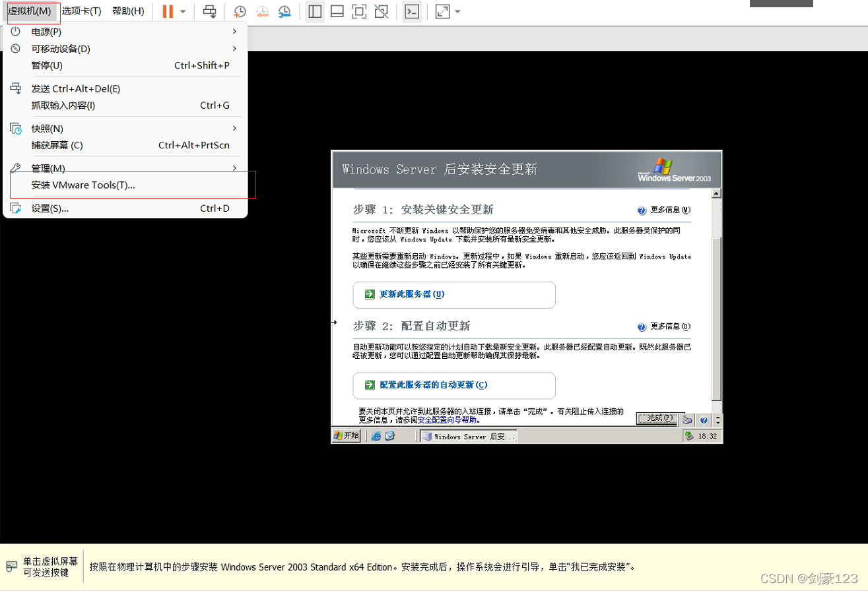The image size is (868, 591).
Task: Click the help icon next to 更多信息(O)
Action: point(642,327)
